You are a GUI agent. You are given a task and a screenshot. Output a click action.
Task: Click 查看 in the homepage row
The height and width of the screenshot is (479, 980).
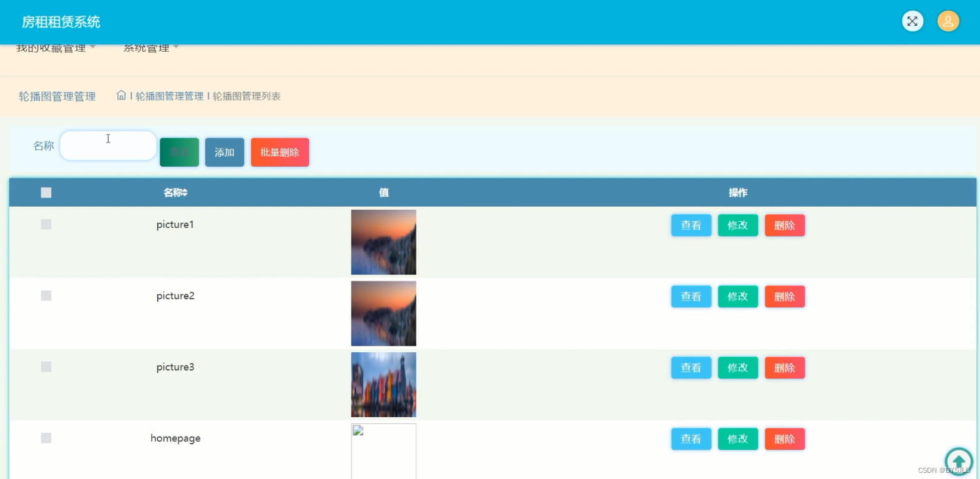coord(691,439)
